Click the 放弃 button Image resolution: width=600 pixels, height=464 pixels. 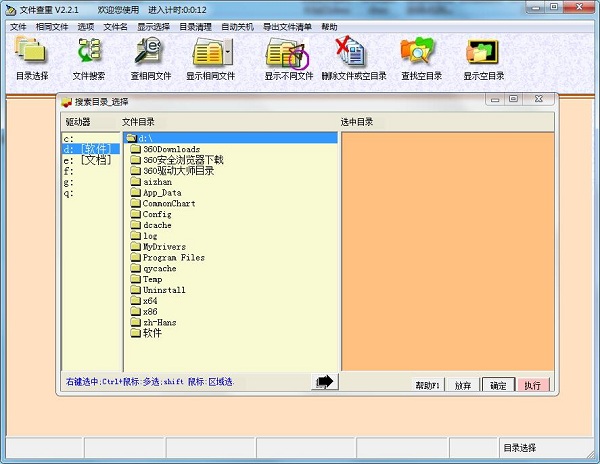point(462,385)
